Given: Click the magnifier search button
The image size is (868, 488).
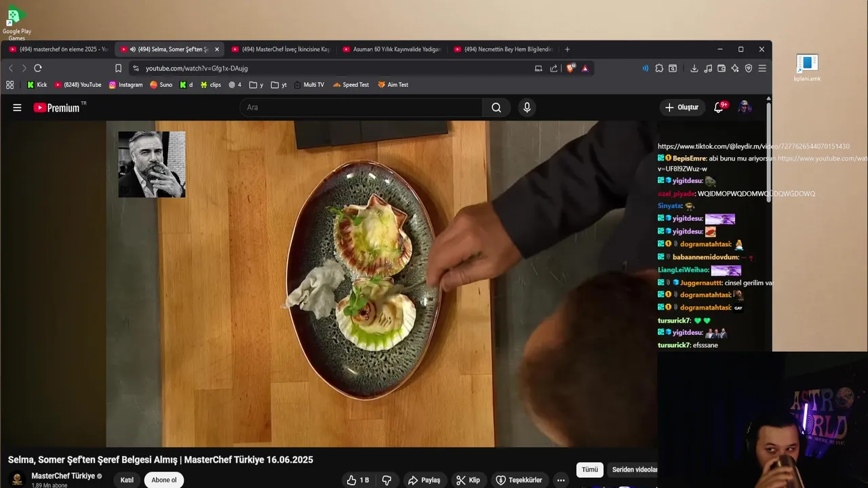Looking at the screenshot, I should click(496, 107).
